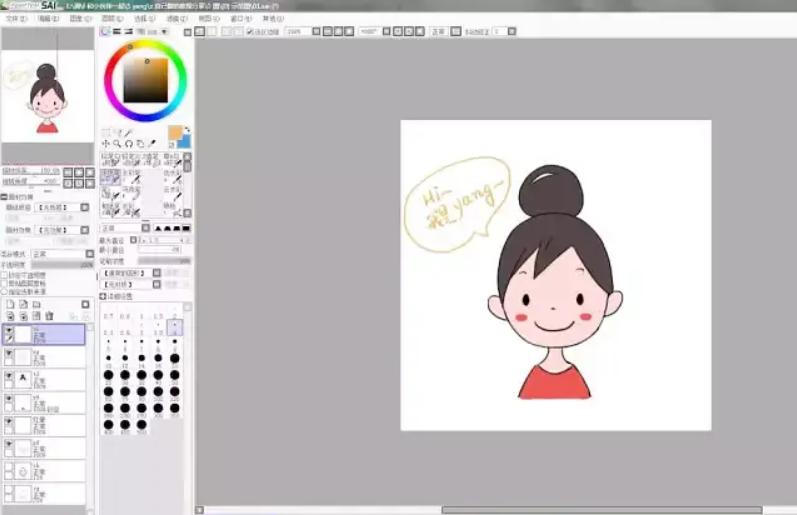The image size is (797, 515).
Task: Create a new normal layer
Action: [x=10, y=304]
